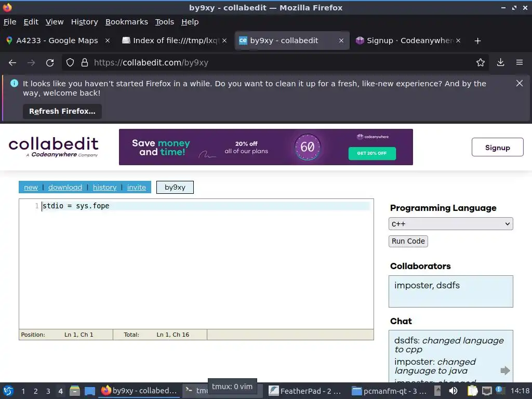
Task: Click the collaborators box listing imposter, dsdfs
Action: pyautogui.click(x=450, y=291)
